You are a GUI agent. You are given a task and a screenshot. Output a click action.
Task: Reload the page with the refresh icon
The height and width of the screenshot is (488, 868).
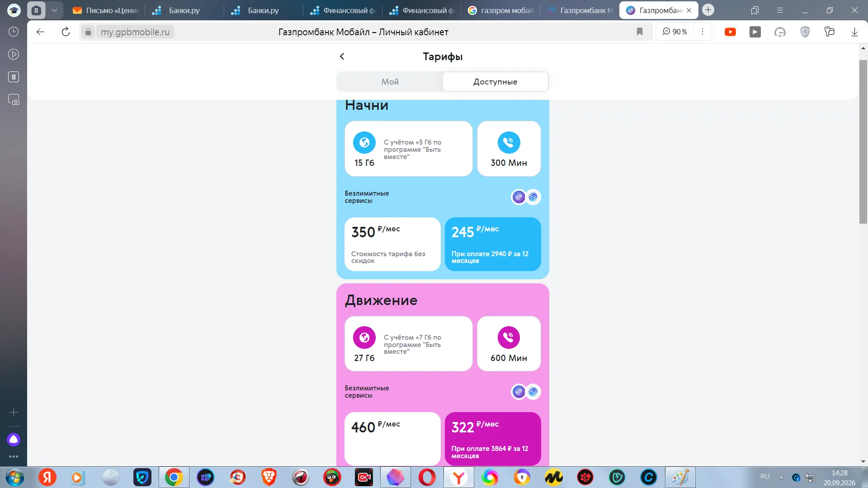click(66, 32)
